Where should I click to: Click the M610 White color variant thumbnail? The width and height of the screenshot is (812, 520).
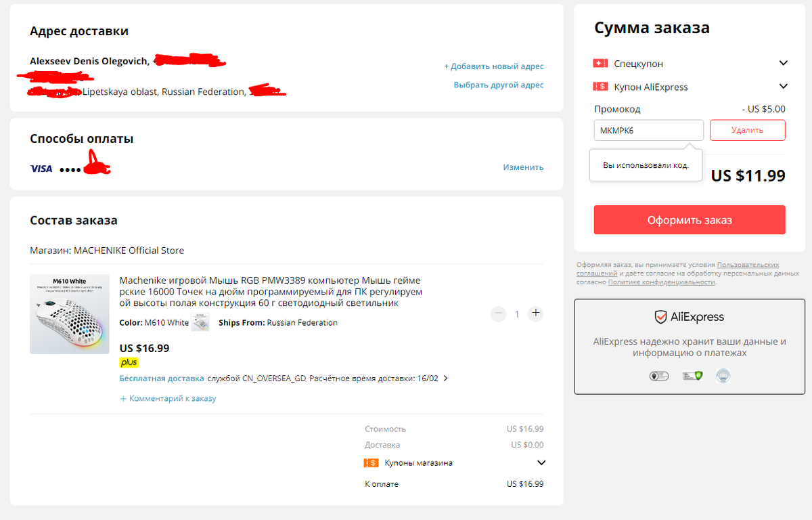[x=200, y=322]
